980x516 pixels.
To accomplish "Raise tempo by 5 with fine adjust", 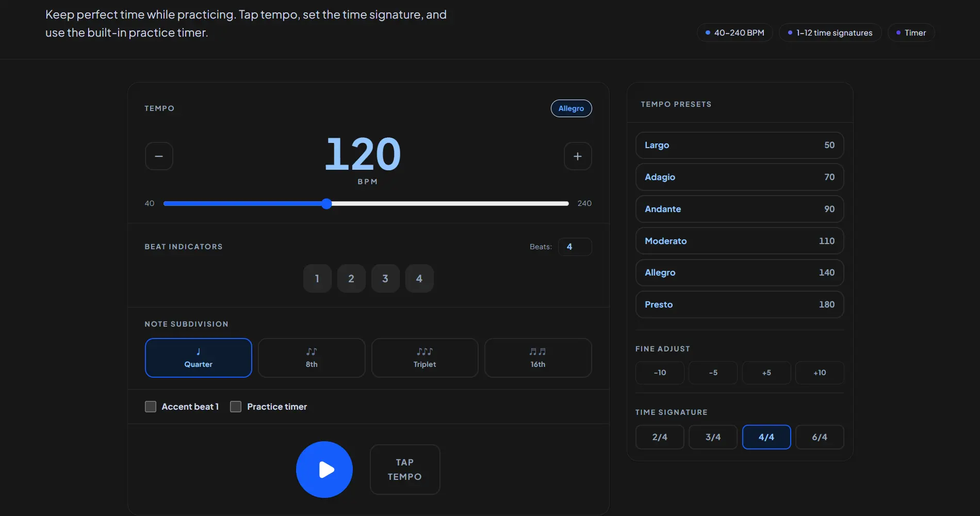I will (766, 373).
